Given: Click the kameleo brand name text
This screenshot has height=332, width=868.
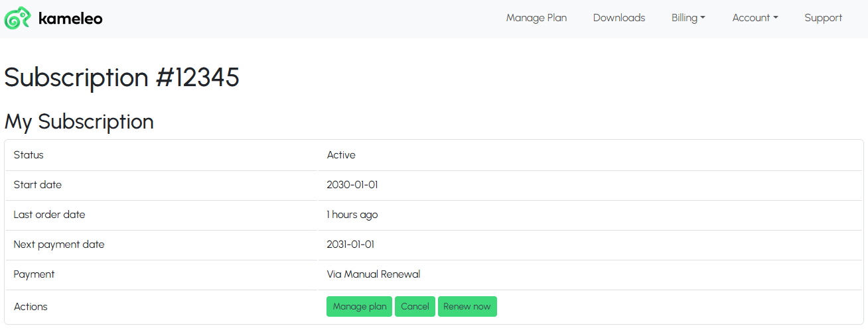Looking at the screenshot, I should 70,18.
